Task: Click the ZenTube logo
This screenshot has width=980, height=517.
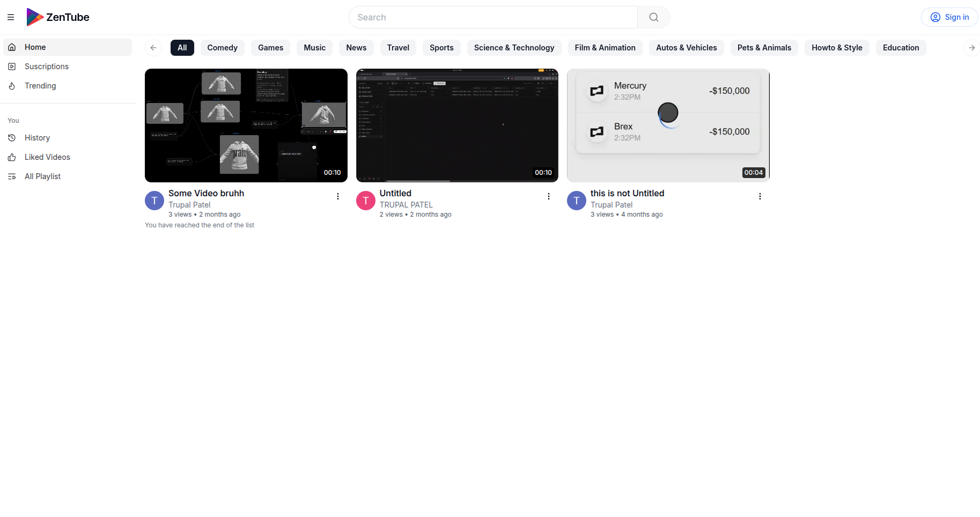Action: (x=58, y=17)
